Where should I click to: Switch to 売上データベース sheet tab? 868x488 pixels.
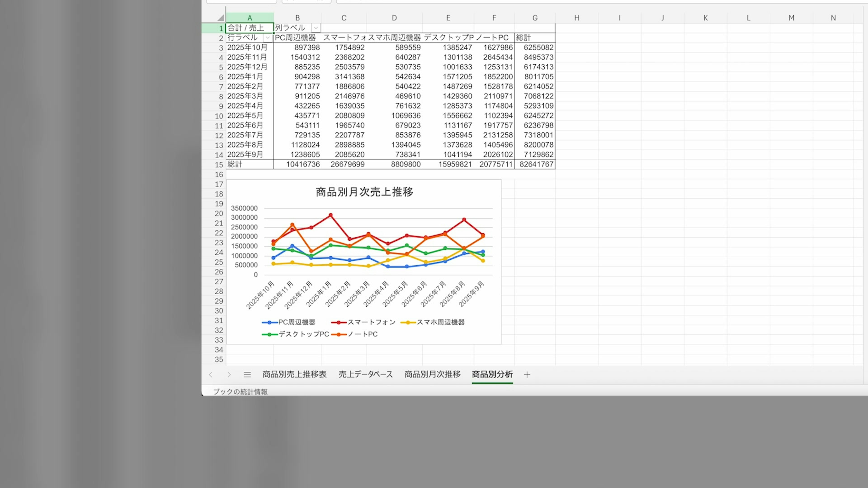pos(366,375)
